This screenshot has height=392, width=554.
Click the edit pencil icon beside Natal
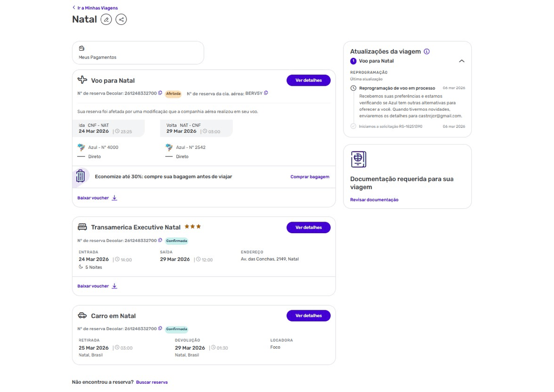coord(106,19)
